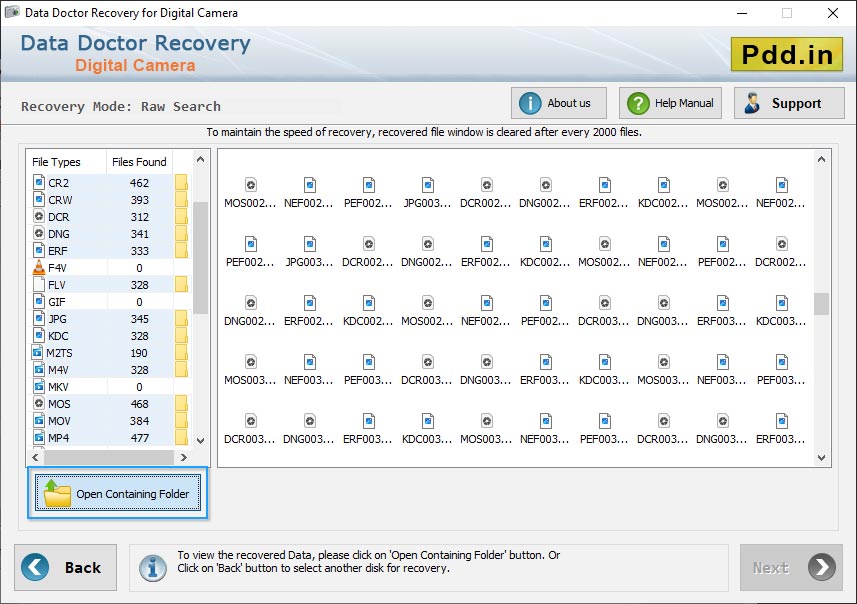
Task: Click the greyed-out Next button
Action: click(791, 567)
